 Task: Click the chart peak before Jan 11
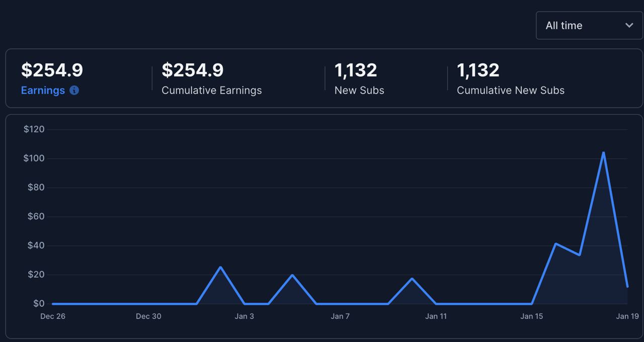pyautogui.click(x=412, y=279)
